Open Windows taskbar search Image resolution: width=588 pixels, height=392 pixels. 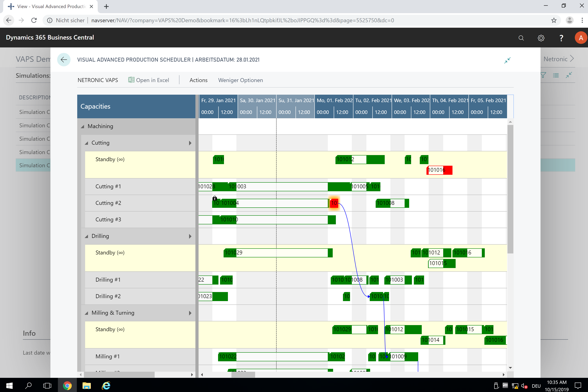(x=28, y=385)
